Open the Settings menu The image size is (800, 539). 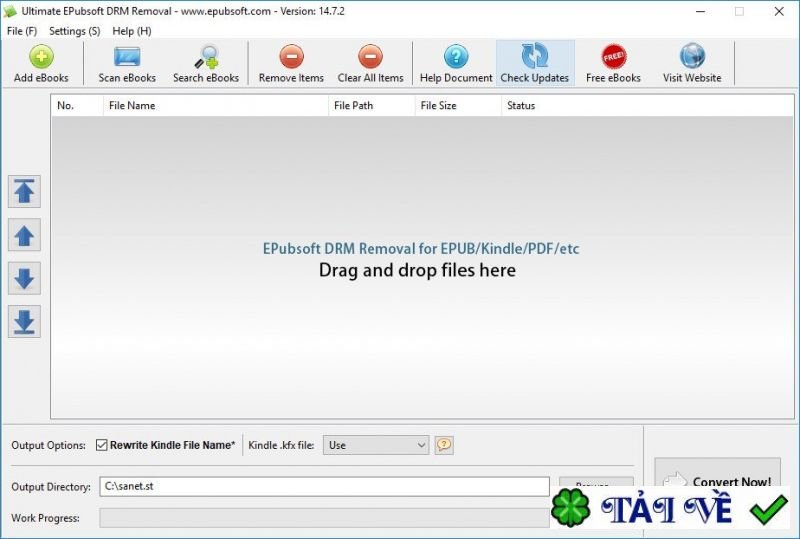(x=74, y=31)
